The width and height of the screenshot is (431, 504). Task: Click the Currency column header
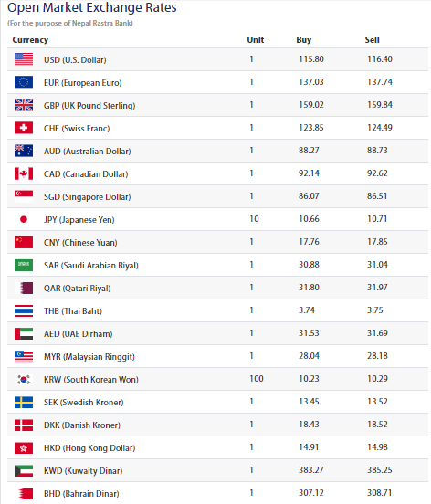(x=30, y=40)
